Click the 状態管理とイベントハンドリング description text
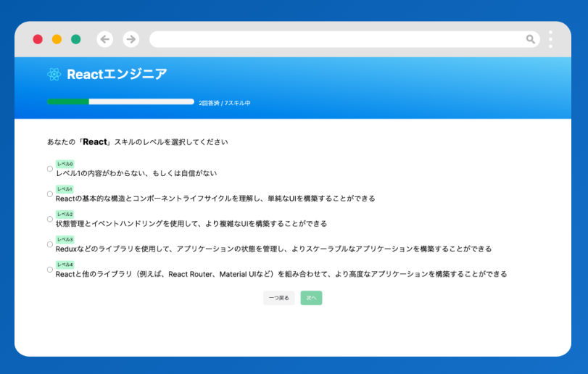This screenshot has height=374, width=588. (191, 223)
